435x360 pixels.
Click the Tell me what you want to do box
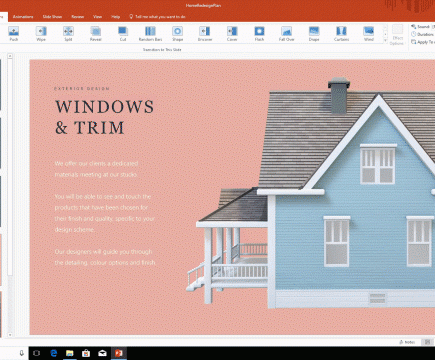point(157,17)
